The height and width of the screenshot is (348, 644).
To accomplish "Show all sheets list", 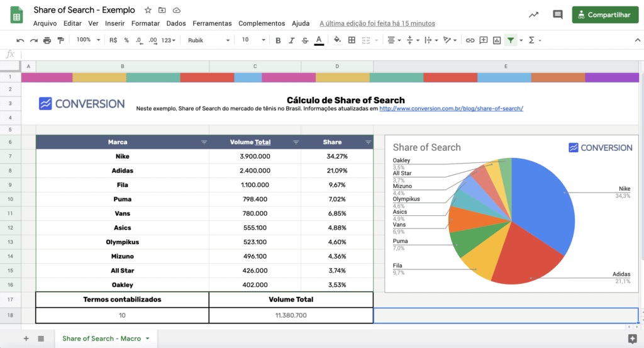I will [41, 339].
